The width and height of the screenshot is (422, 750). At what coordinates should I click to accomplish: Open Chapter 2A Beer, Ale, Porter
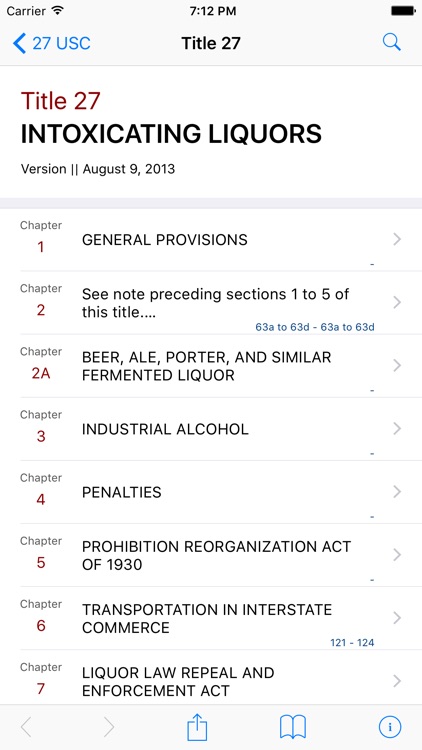pos(211,366)
